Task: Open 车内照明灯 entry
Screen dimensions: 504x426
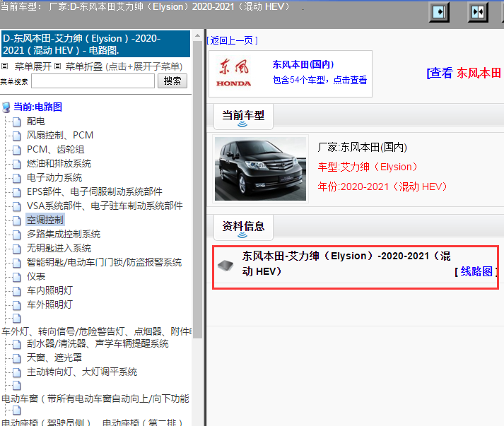Action: click(49, 291)
